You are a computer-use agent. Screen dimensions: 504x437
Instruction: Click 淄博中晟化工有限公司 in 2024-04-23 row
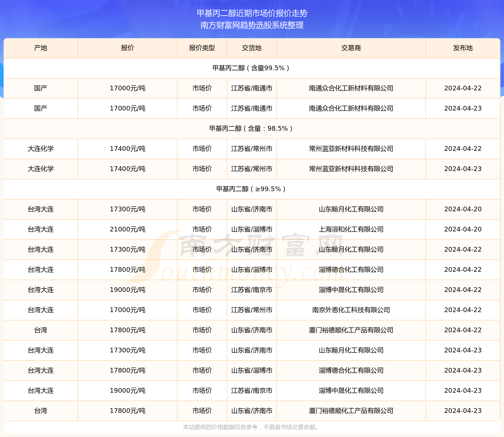click(x=351, y=391)
